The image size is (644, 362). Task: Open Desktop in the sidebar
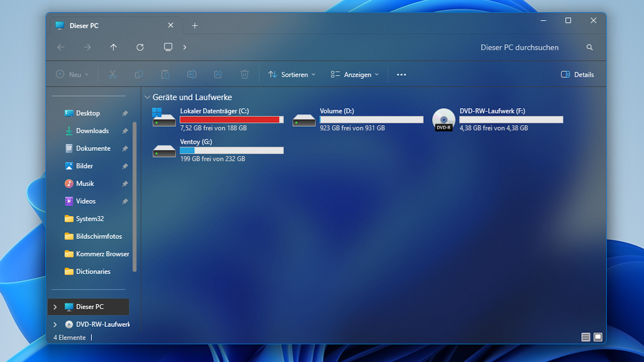(x=88, y=113)
